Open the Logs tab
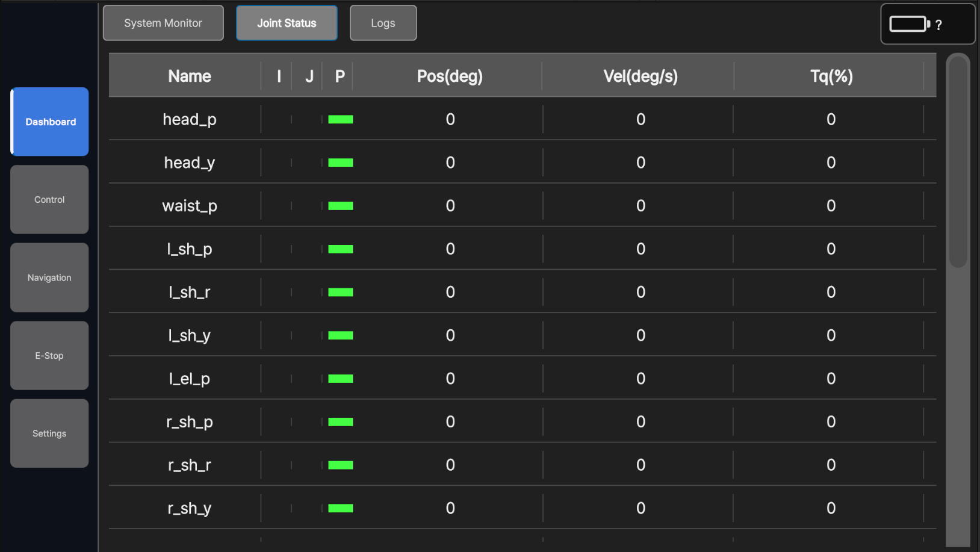The image size is (980, 552). point(383,23)
